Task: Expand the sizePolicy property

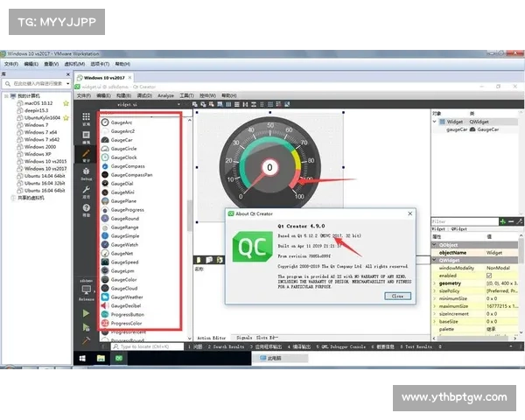Action: pyautogui.click(x=435, y=291)
